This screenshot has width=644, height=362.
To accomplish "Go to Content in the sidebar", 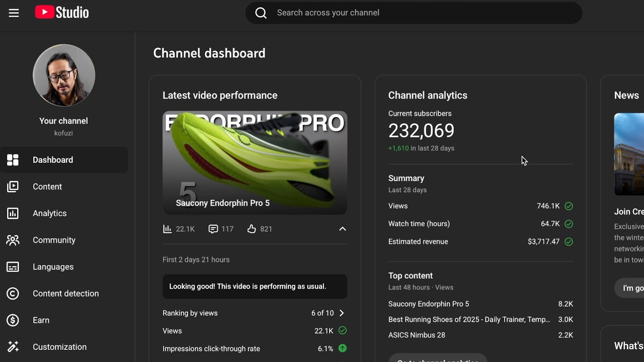I will [64, 187].
